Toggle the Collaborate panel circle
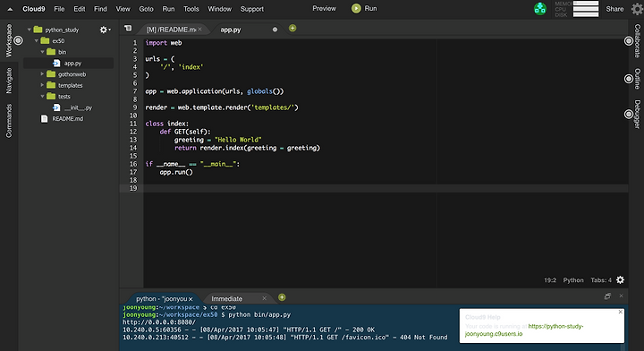 pyautogui.click(x=629, y=41)
